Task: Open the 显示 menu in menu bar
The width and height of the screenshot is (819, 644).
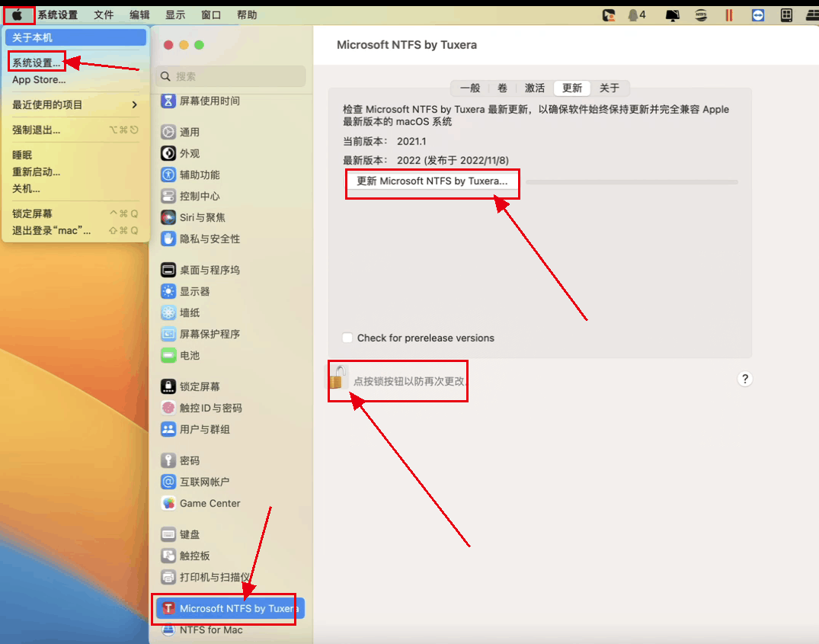Action: click(x=175, y=15)
